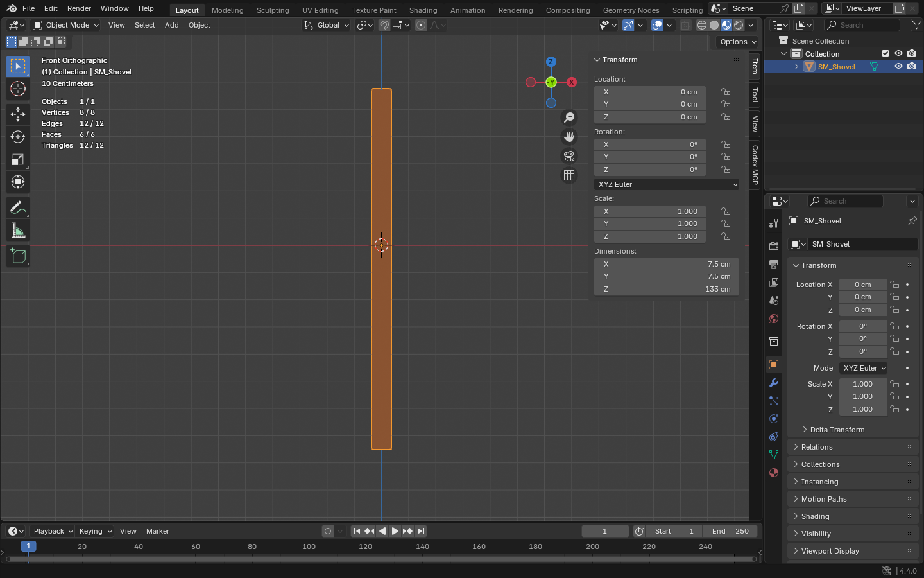
Task: Toggle proportional editing in header
Action: click(x=421, y=25)
